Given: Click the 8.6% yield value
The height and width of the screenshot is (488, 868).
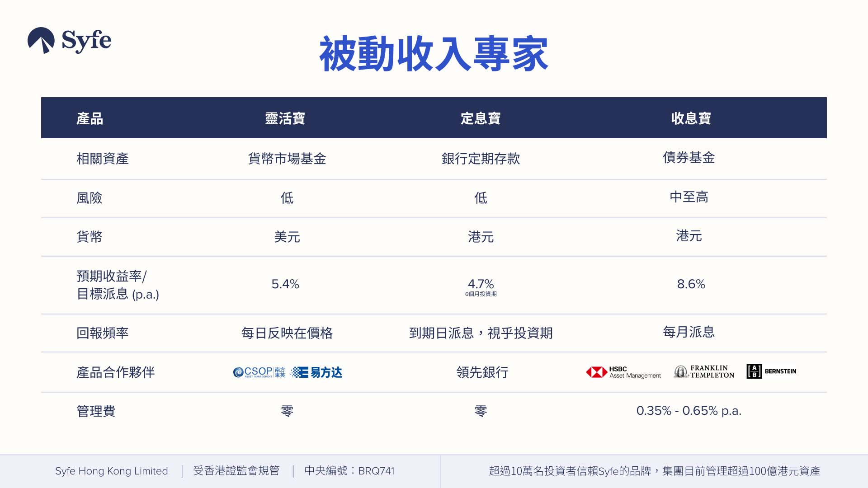Looking at the screenshot, I should tap(691, 284).
